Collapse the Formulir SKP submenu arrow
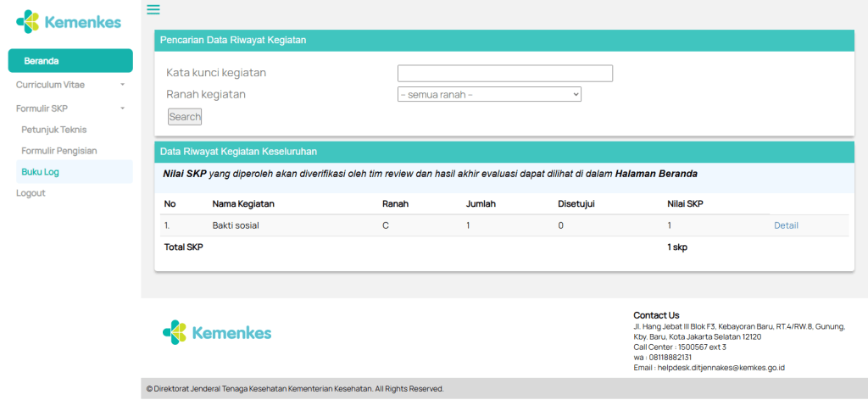868x400 pixels. 122,108
